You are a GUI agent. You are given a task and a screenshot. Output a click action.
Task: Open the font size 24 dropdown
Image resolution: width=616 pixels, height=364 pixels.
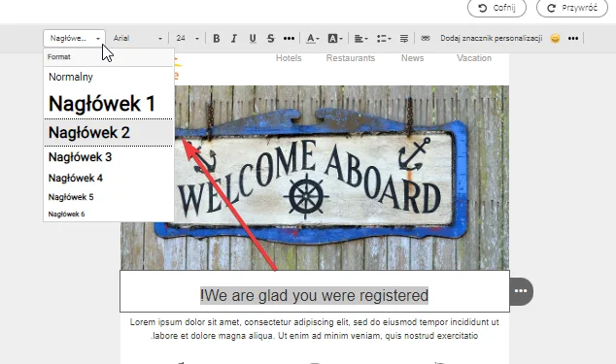click(188, 39)
